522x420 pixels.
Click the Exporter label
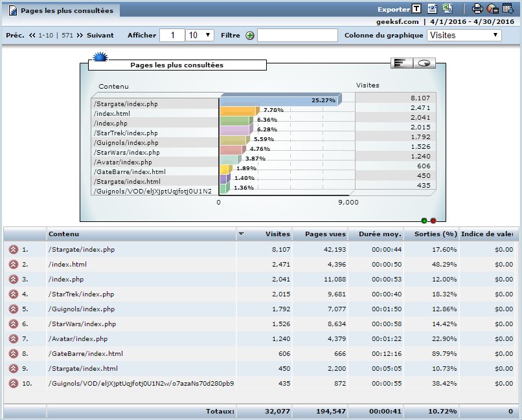394,9
